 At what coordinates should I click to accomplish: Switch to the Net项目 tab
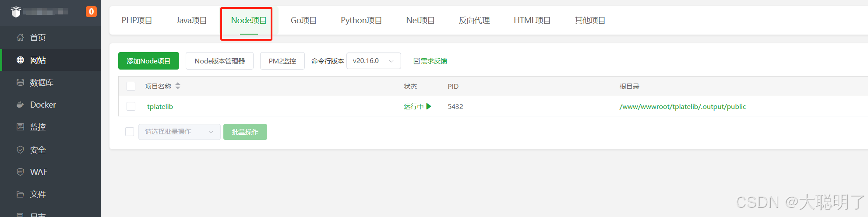tap(420, 20)
